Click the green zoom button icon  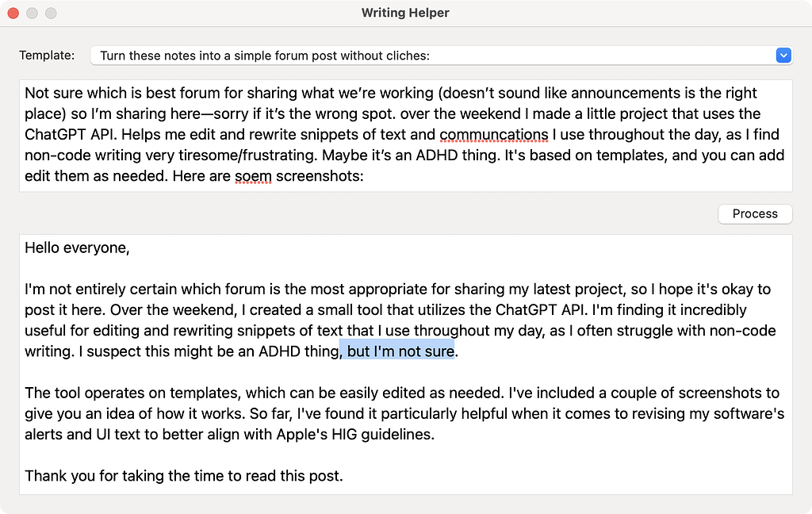coord(51,13)
